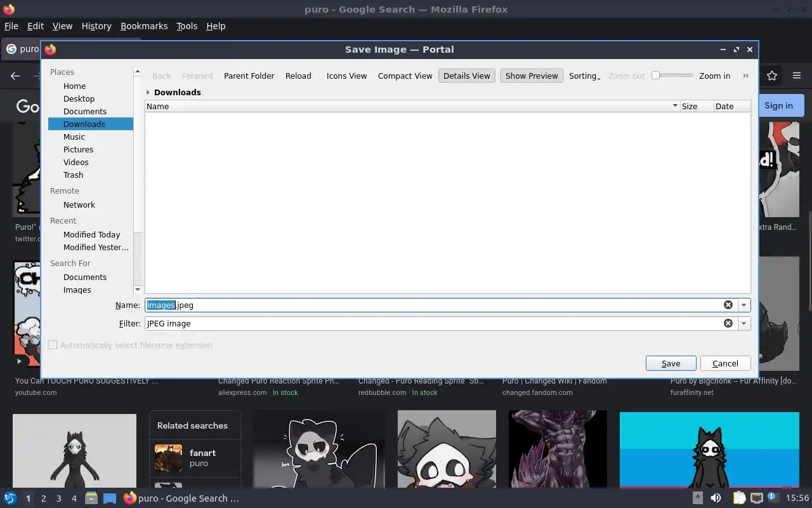Select Videos in Places
Viewport: 812px width, 508px height.
pos(76,162)
